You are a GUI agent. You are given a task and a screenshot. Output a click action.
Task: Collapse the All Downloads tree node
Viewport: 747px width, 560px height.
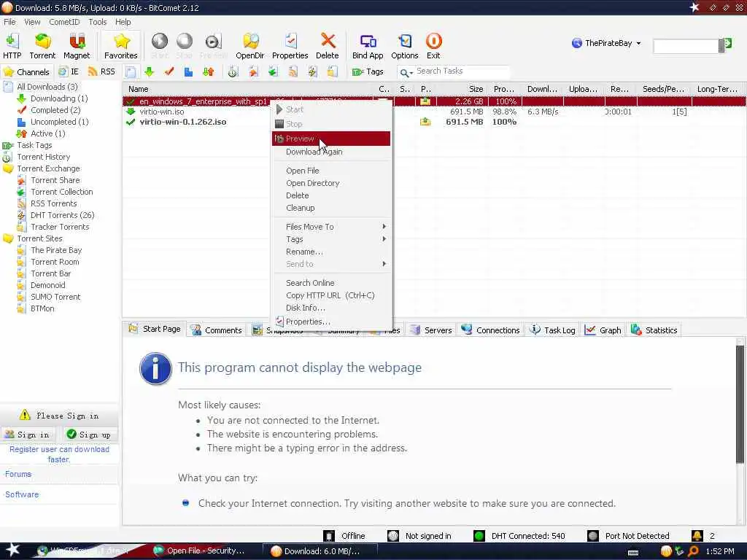[x=8, y=87]
